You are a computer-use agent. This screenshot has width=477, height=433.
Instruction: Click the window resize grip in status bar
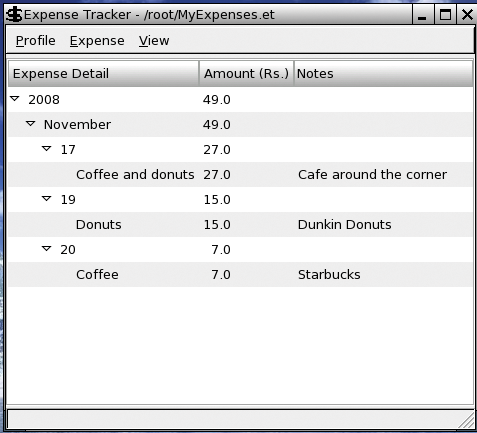point(467,421)
